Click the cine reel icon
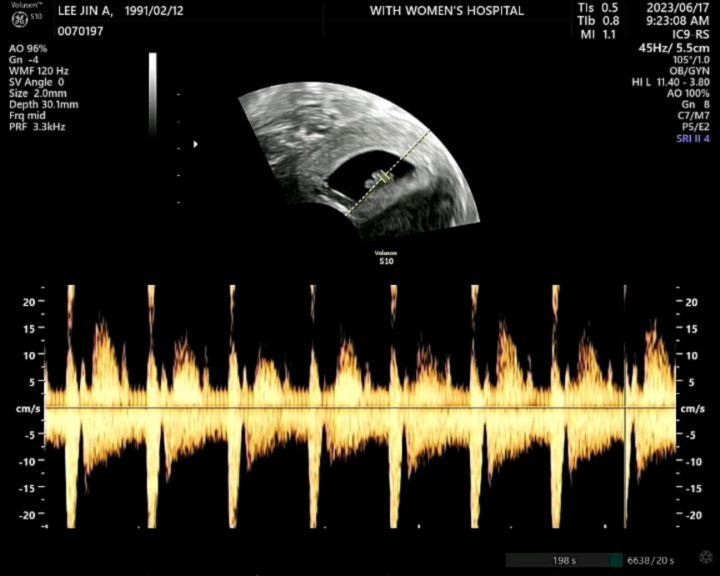 [x=705, y=558]
